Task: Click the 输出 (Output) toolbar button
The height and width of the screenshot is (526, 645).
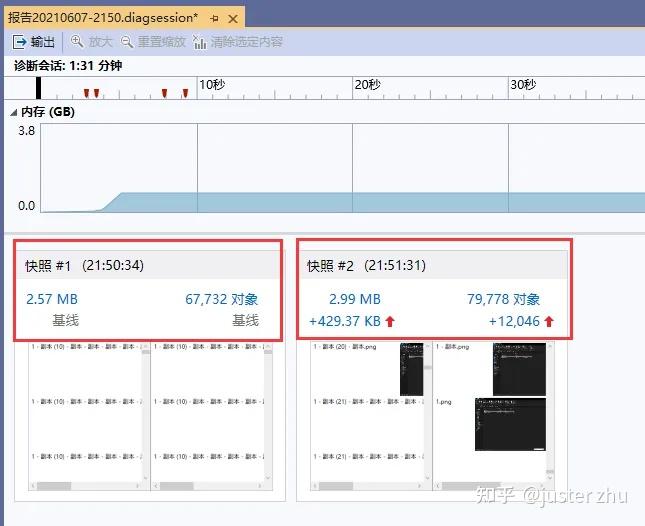Action: coord(34,42)
